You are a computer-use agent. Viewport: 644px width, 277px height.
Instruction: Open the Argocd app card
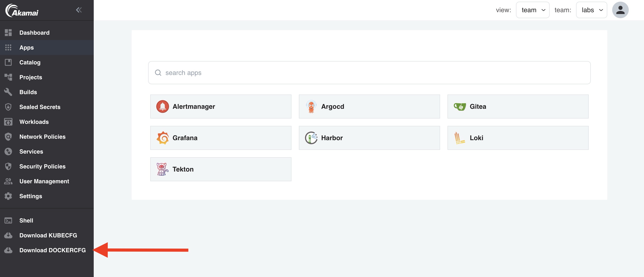point(369,107)
